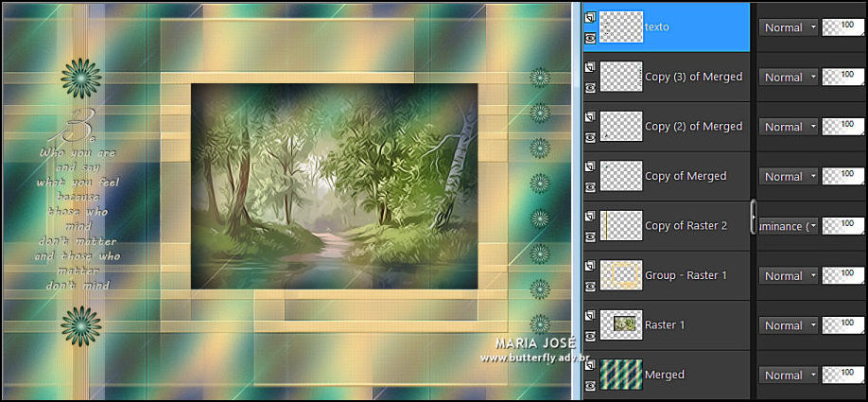Open blend mode dropdown for Copy of Merged

click(789, 177)
